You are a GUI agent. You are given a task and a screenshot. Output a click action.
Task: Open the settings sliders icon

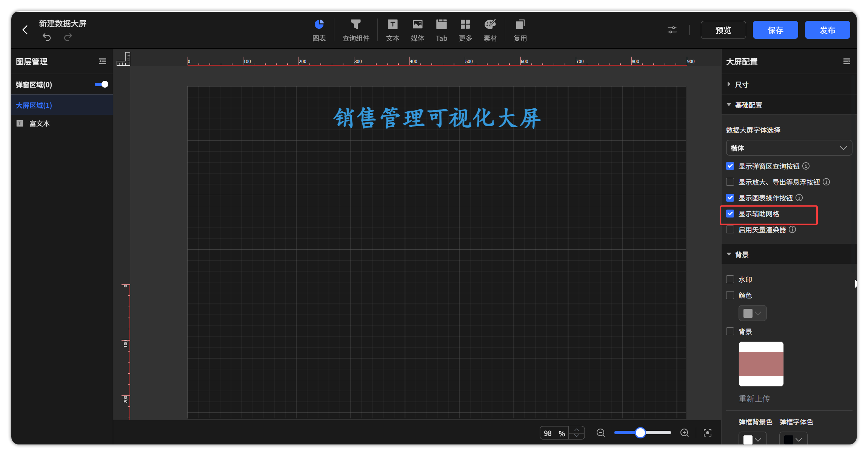tap(672, 30)
